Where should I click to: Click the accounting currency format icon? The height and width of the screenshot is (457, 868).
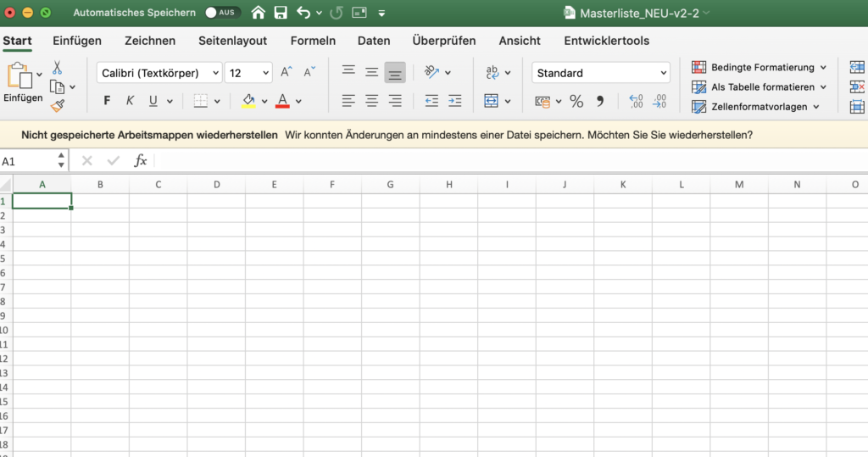coord(542,102)
